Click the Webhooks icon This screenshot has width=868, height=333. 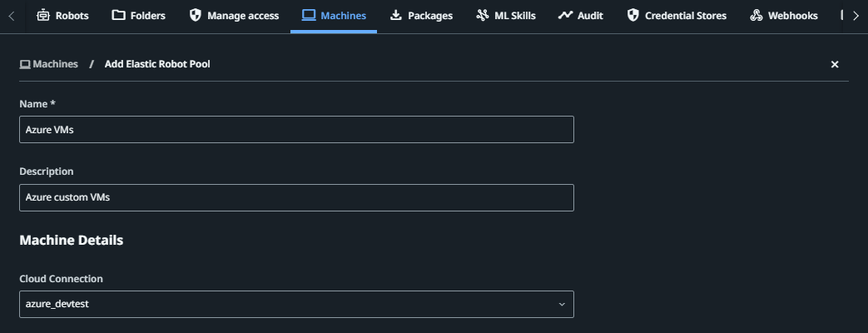tap(756, 16)
